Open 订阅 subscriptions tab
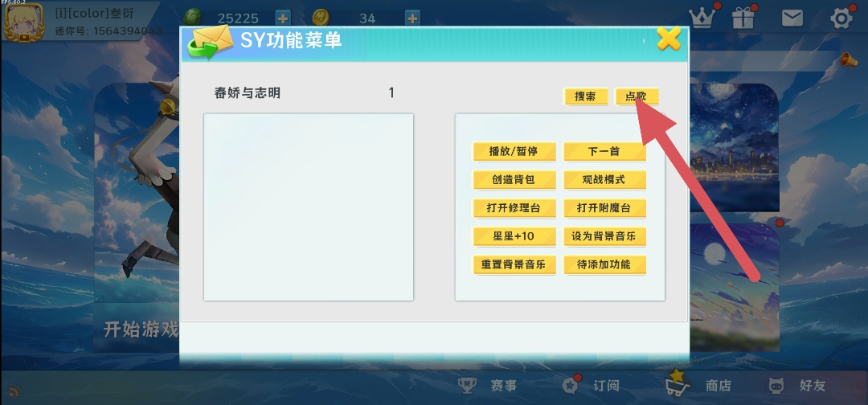The image size is (868, 405). pyautogui.click(x=606, y=386)
